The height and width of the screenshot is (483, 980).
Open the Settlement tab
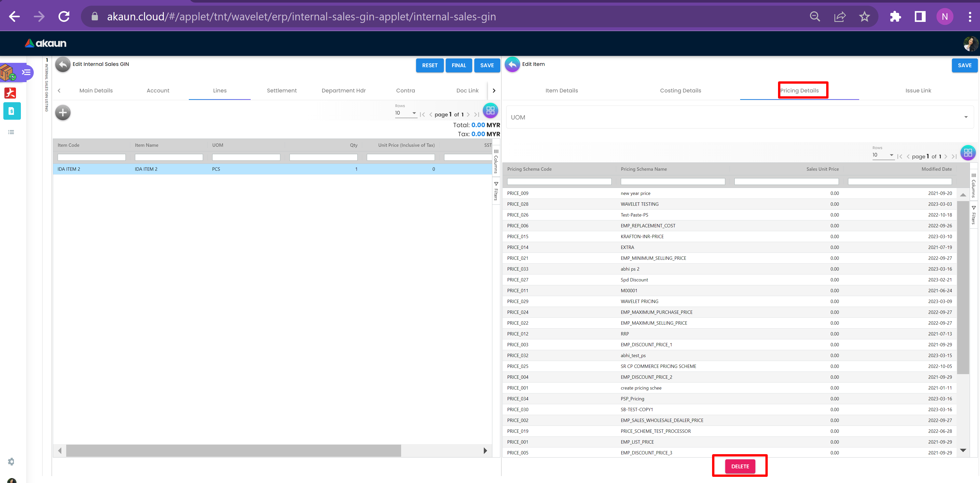[282, 91]
